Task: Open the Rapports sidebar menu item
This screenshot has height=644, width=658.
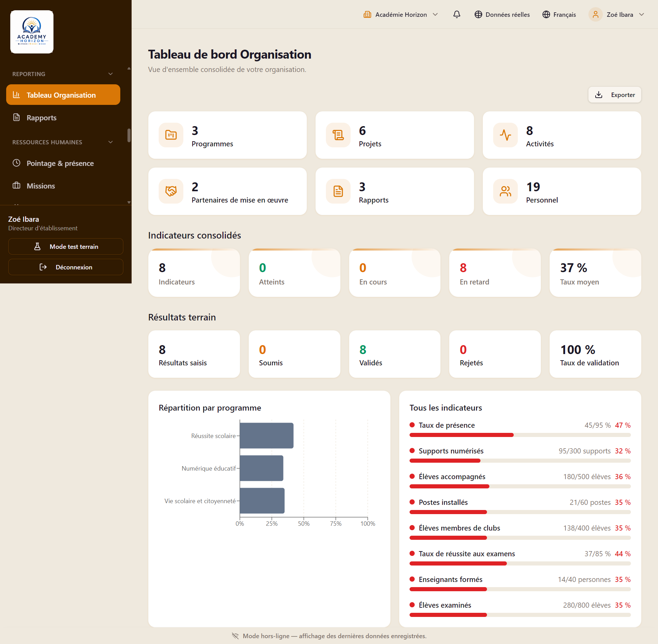Action: pyautogui.click(x=63, y=118)
